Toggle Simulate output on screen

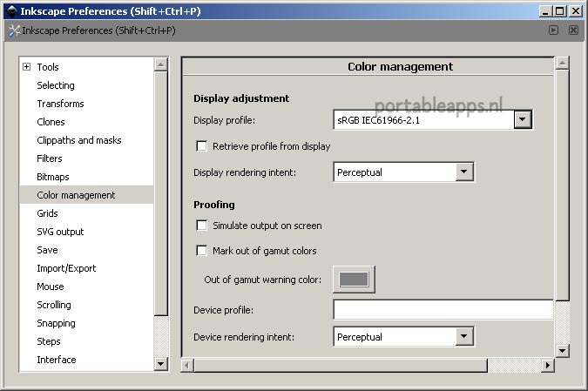point(202,226)
